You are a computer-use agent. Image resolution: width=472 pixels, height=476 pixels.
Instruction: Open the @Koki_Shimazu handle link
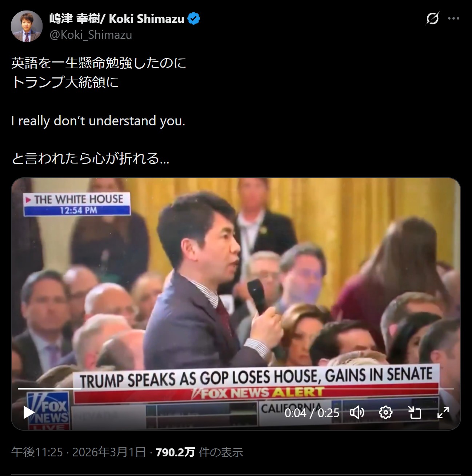click(x=91, y=35)
